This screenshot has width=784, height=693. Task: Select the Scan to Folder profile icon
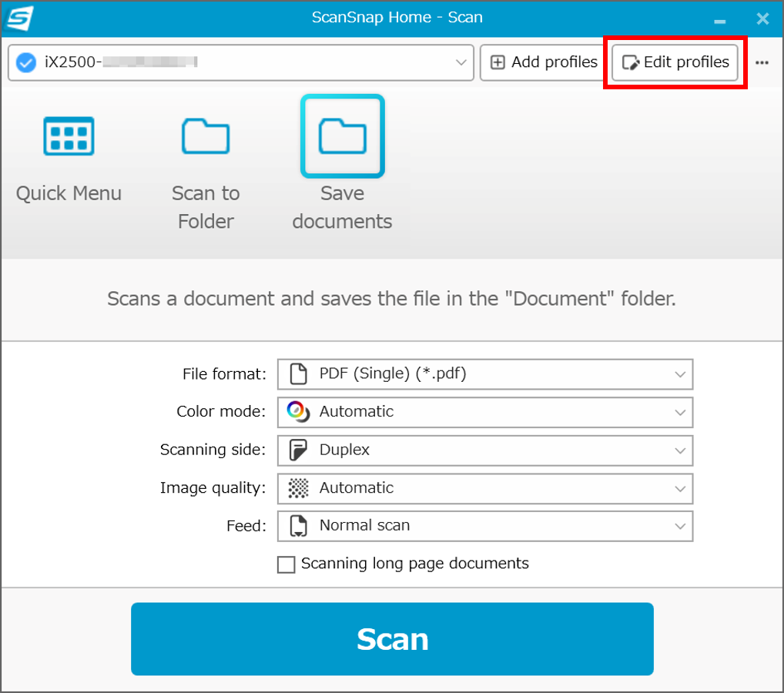206,136
